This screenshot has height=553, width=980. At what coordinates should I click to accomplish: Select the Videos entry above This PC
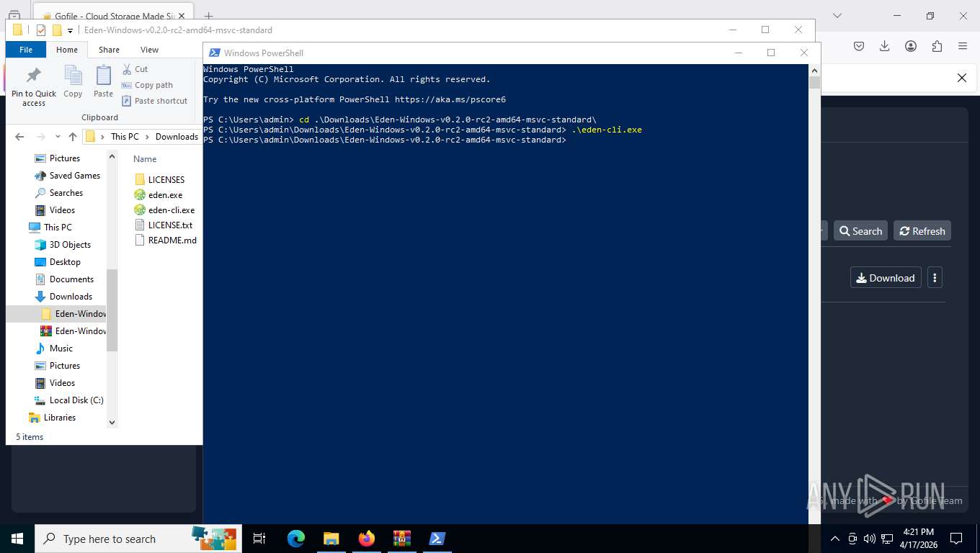click(55, 210)
